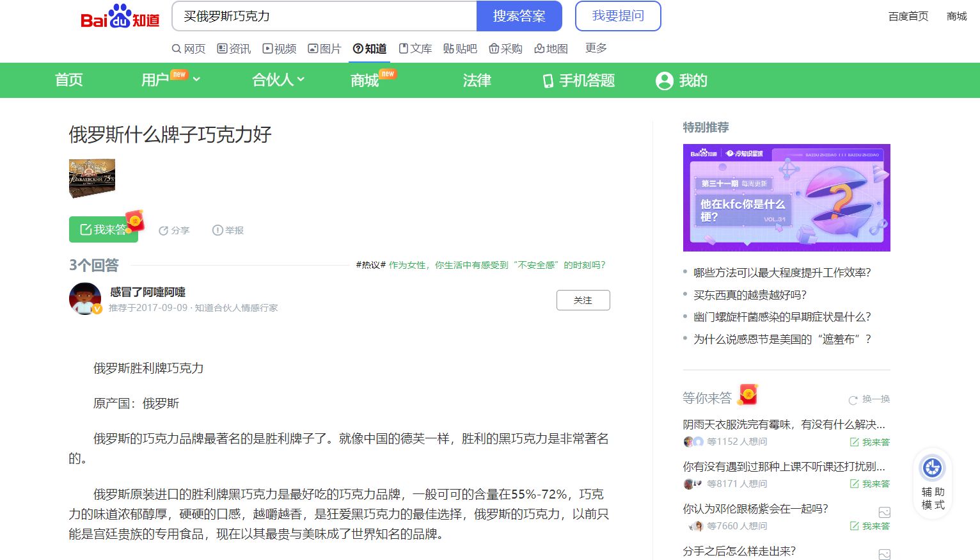This screenshot has width=980, height=560.
Task: Toggle follow (关注) for the answer author
Action: 583,300
